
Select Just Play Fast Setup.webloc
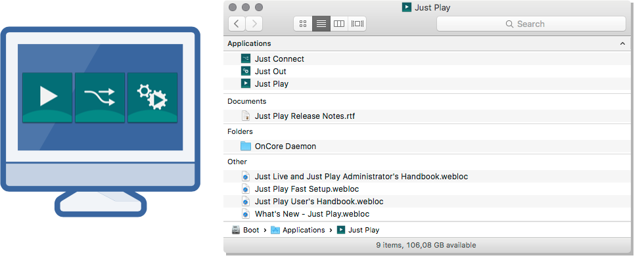[x=427, y=189]
